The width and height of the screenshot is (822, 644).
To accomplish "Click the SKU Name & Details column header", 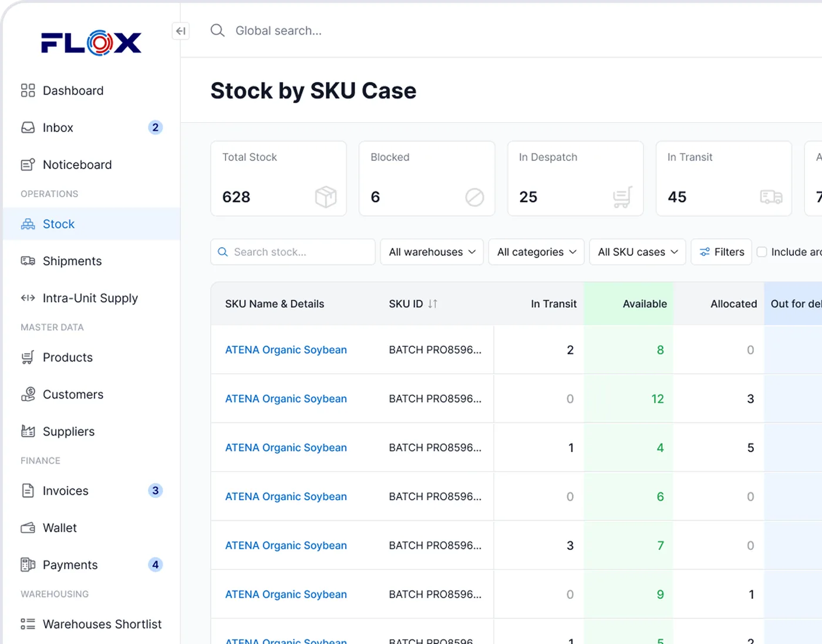I will coord(274,304).
